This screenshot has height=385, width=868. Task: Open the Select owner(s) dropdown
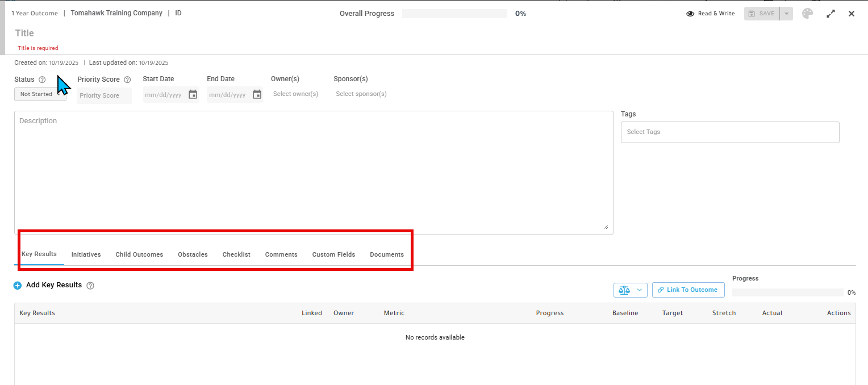tap(296, 94)
